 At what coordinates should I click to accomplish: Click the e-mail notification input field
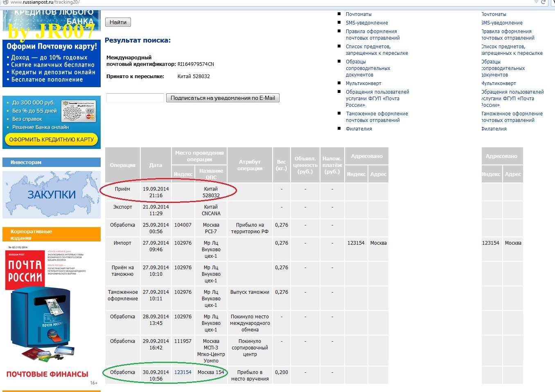(x=135, y=98)
